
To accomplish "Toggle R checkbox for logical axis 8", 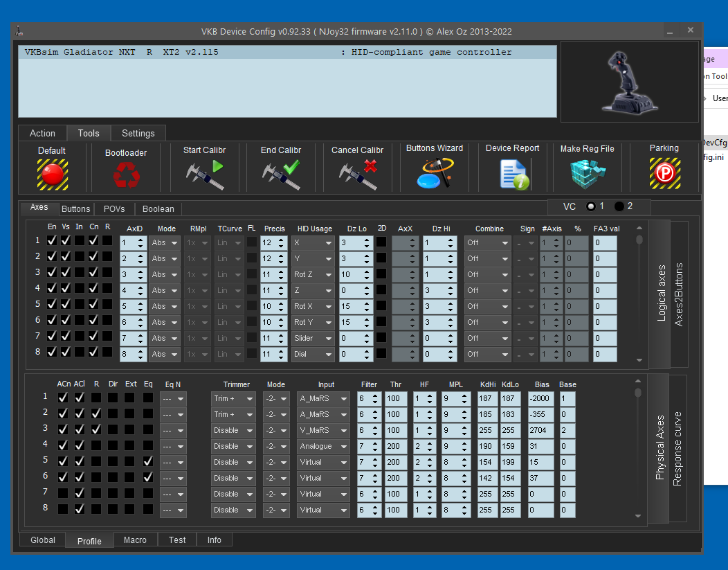I will pos(107,352).
